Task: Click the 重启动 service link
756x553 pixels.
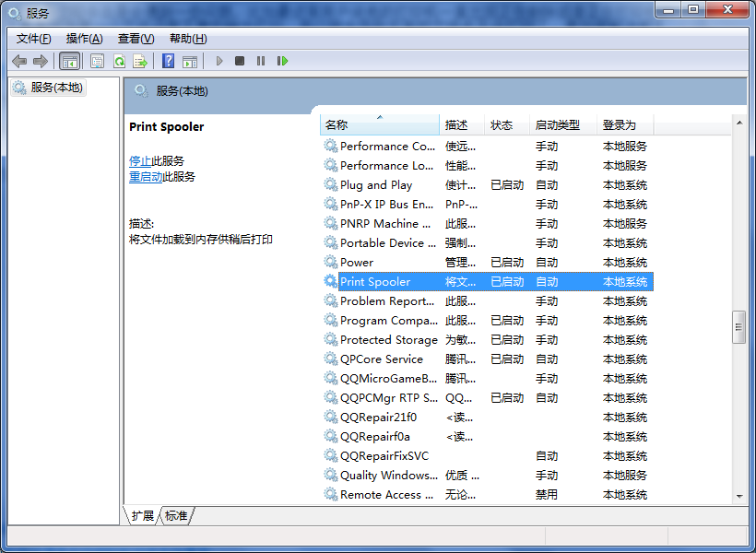Action: pos(146,177)
